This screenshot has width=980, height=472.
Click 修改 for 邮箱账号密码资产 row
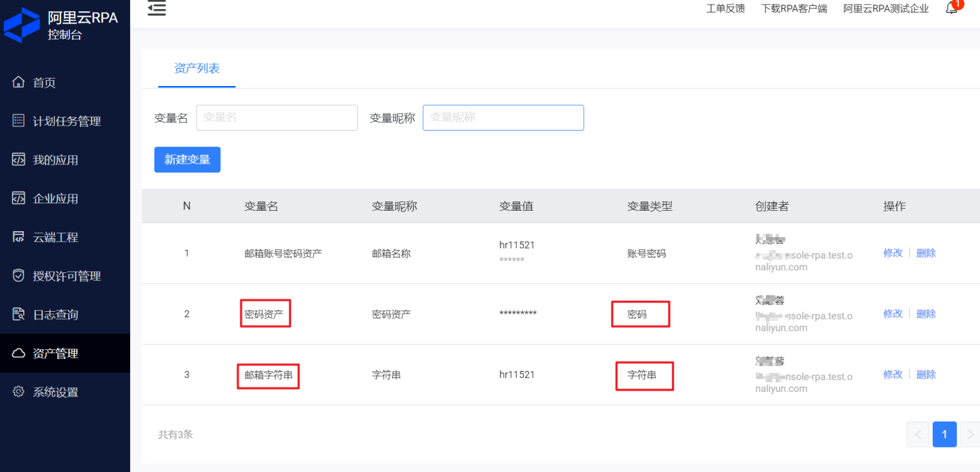point(893,253)
